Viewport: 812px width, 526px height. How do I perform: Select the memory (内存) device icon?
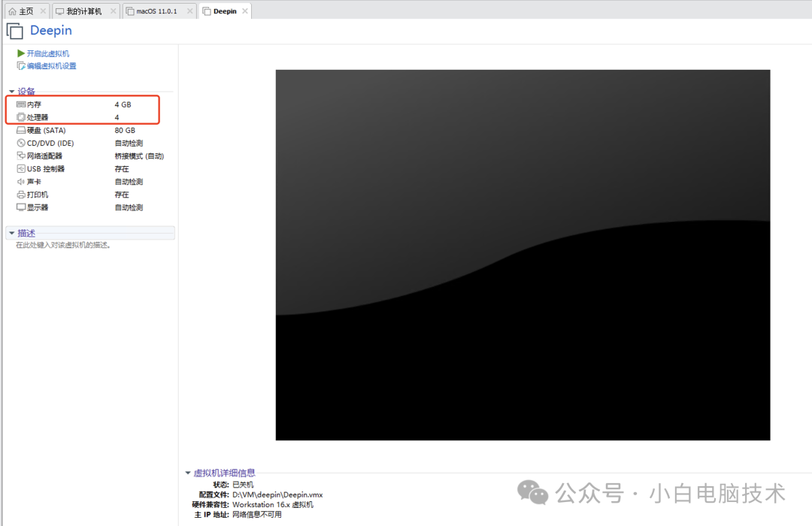coord(21,104)
